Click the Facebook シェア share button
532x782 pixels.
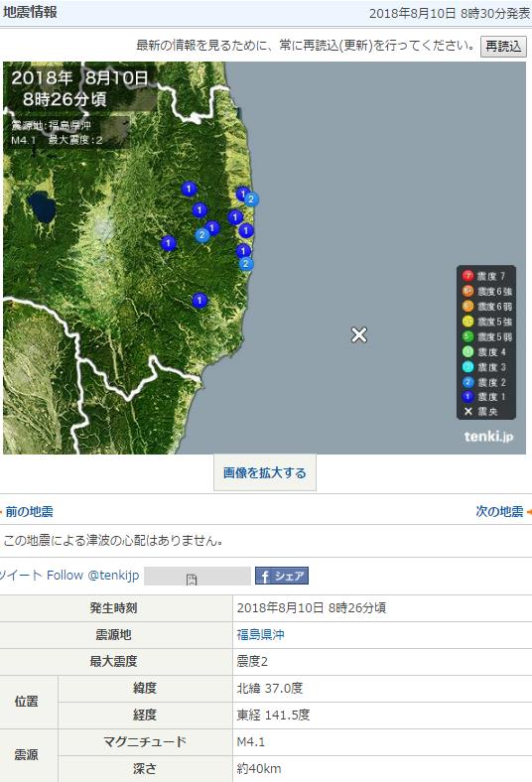(282, 576)
